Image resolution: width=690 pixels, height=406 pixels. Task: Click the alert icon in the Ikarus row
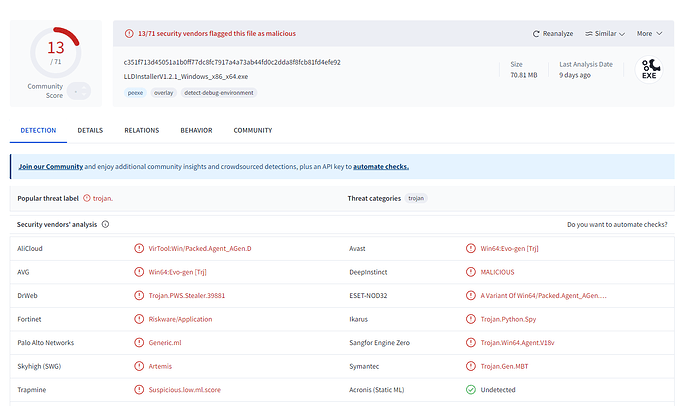(x=471, y=319)
